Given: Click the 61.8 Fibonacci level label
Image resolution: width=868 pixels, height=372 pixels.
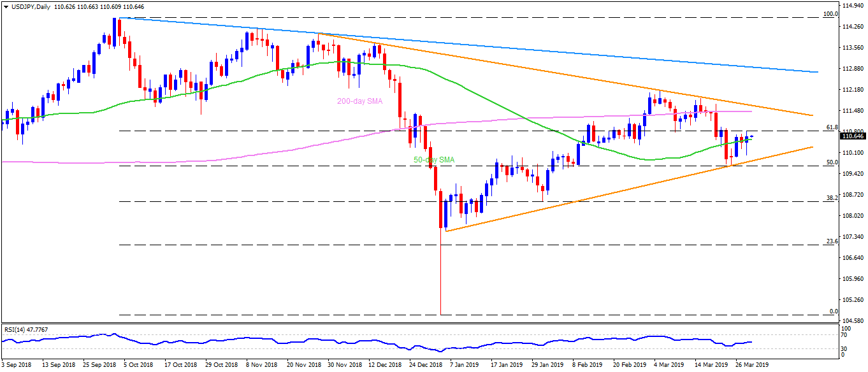Looking at the screenshot, I should (x=830, y=127).
